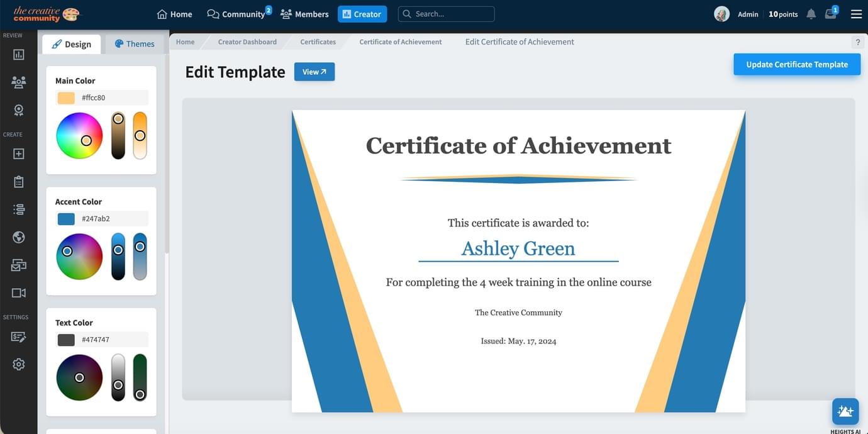Click the Create plus-square icon in sidebar

click(x=18, y=154)
